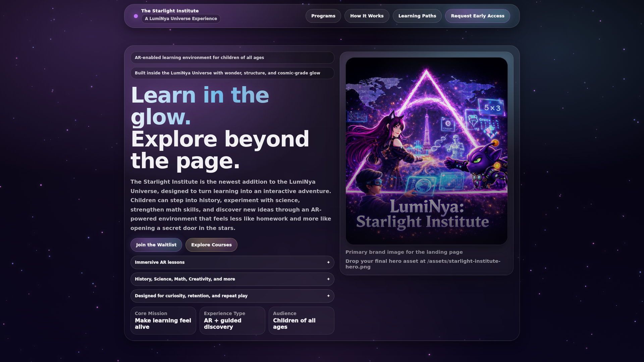Click the purple dot brand icon

point(136,16)
